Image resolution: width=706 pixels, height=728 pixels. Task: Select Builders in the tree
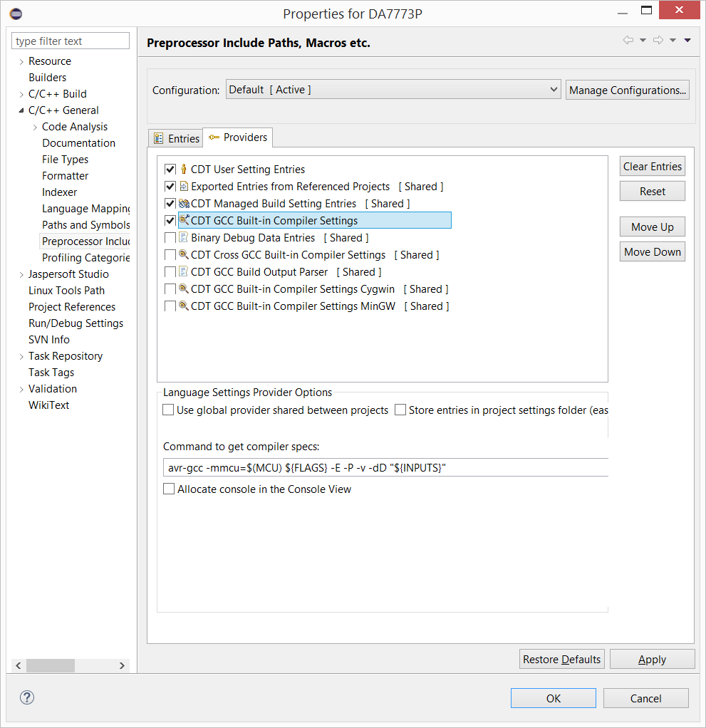(x=48, y=78)
